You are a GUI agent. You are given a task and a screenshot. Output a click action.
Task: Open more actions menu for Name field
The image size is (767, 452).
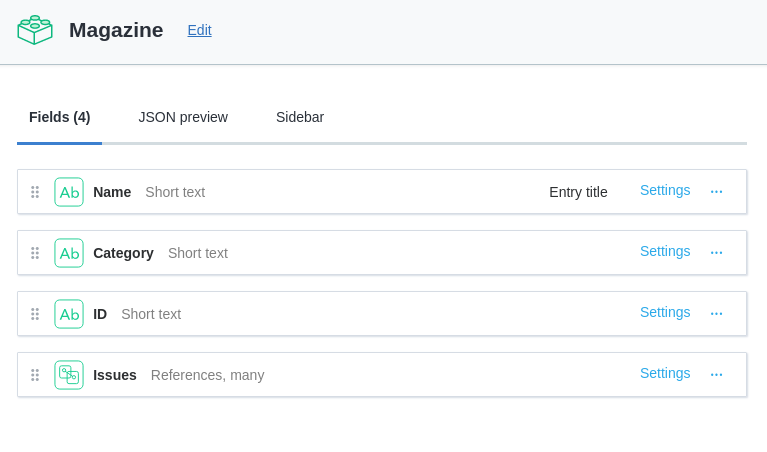716,192
